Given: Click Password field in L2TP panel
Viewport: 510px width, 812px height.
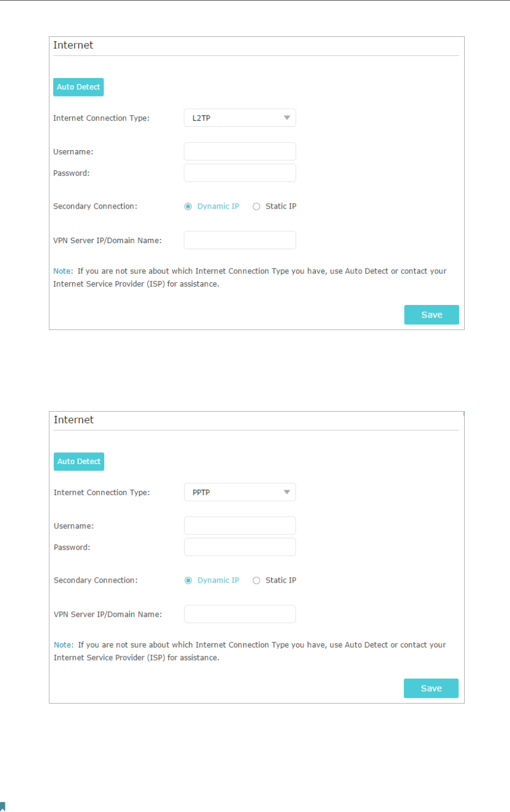Looking at the screenshot, I should pyautogui.click(x=240, y=173).
